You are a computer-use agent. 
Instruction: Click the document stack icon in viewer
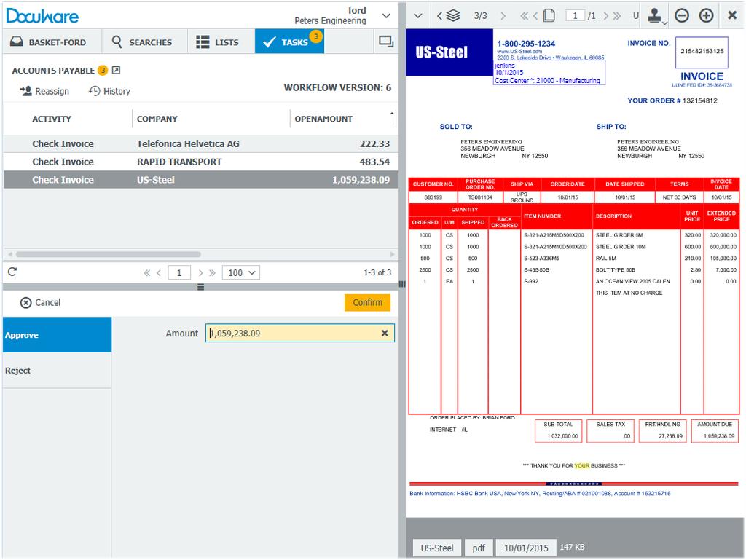coord(453,16)
